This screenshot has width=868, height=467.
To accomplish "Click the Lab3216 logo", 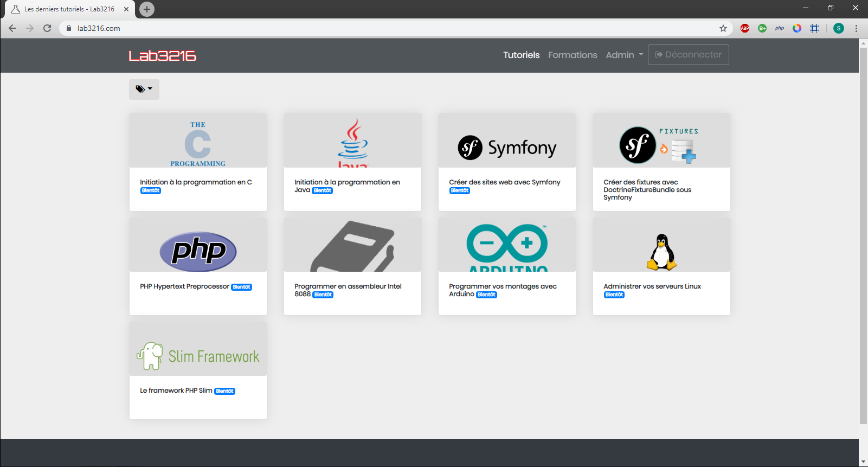I will [x=162, y=56].
